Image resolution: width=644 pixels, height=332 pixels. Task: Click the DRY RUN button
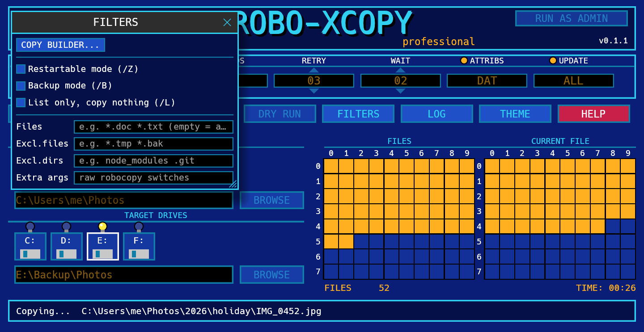point(280,114)
